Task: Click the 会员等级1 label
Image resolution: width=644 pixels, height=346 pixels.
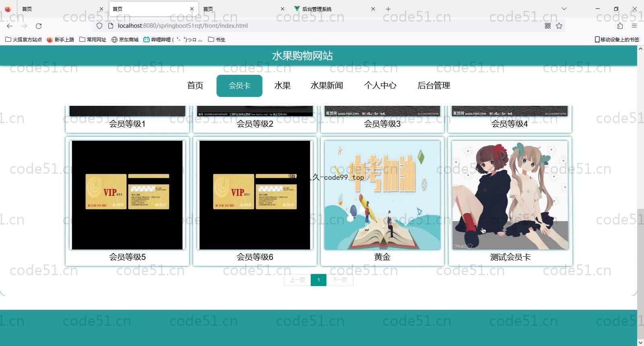Action: point(127,124)
